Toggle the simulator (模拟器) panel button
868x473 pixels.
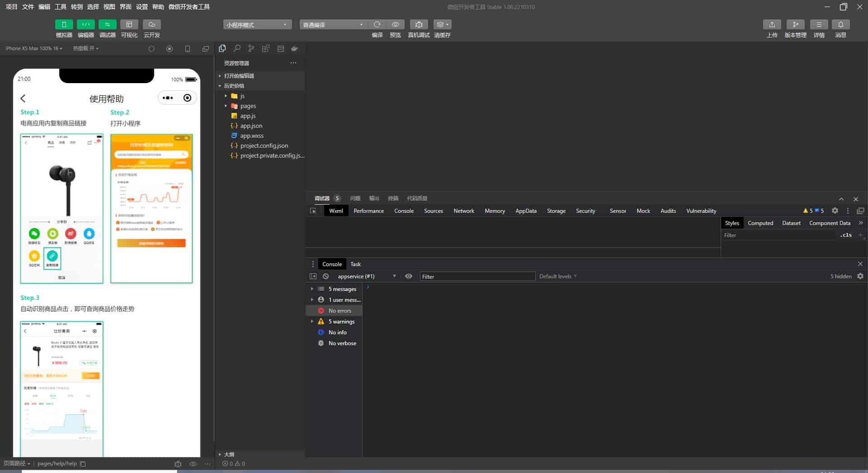click(x=64, y=24)
